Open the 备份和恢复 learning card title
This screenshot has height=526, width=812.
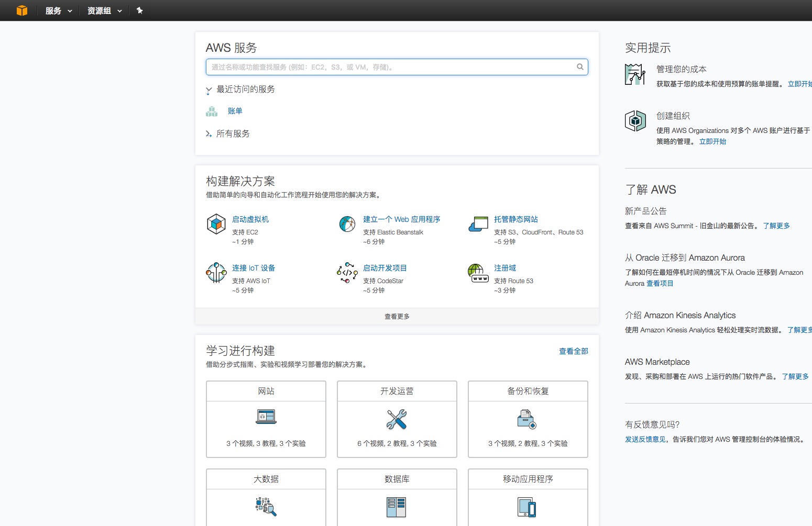pyautogui.click(x=528, y=391)
